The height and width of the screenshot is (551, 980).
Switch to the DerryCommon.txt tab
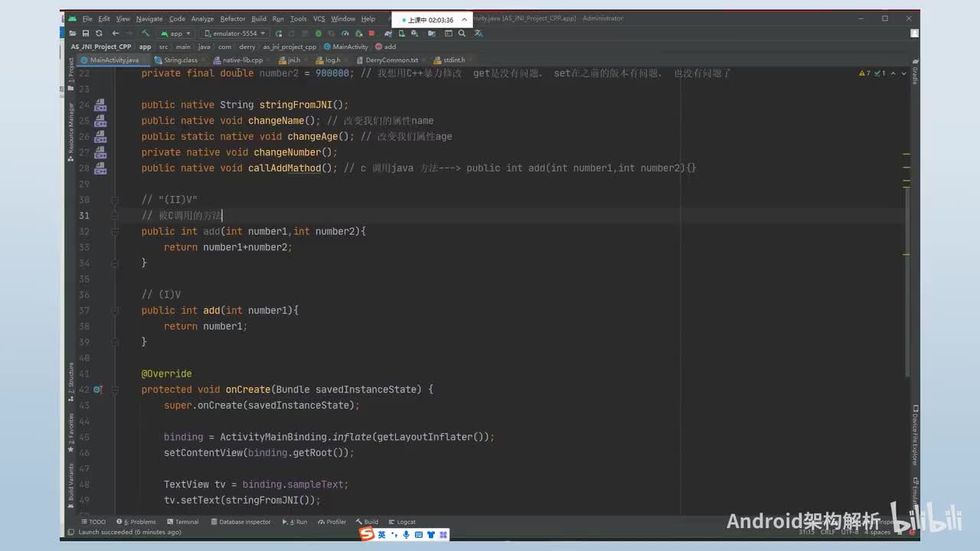point(391,60)
